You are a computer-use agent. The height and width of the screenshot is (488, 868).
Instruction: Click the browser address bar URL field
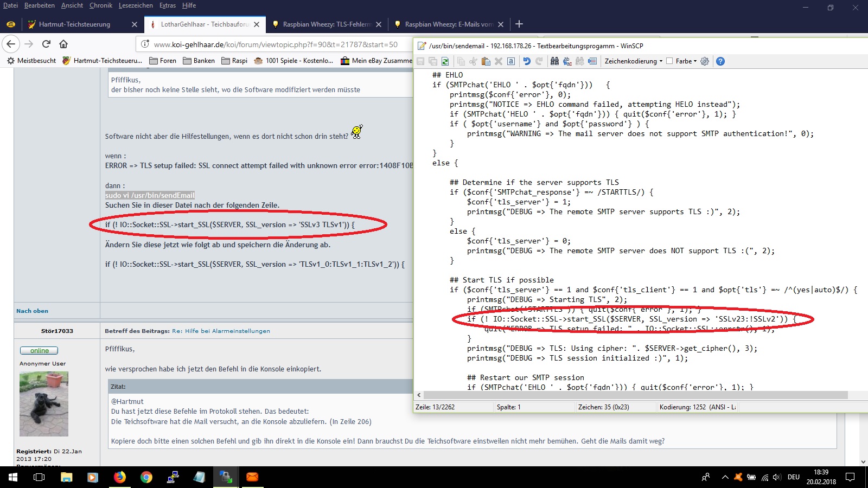click(x=276, y=44)
